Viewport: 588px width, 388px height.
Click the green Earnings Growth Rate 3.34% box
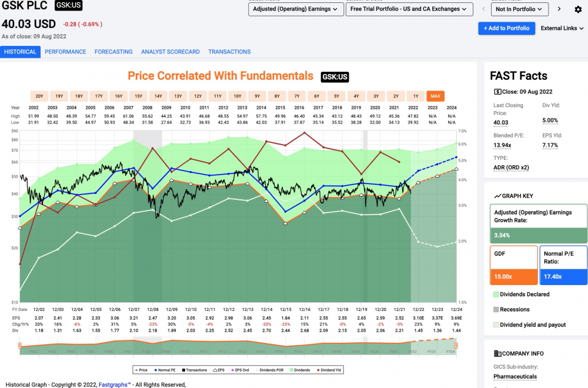(x=539, y=224)
